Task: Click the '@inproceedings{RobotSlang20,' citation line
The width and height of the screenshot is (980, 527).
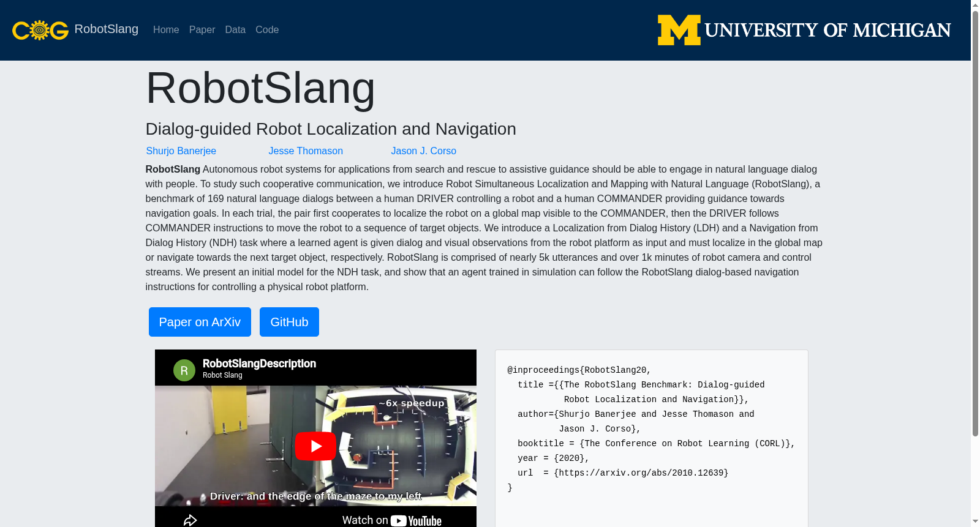Action: click(x=579, y=370)
